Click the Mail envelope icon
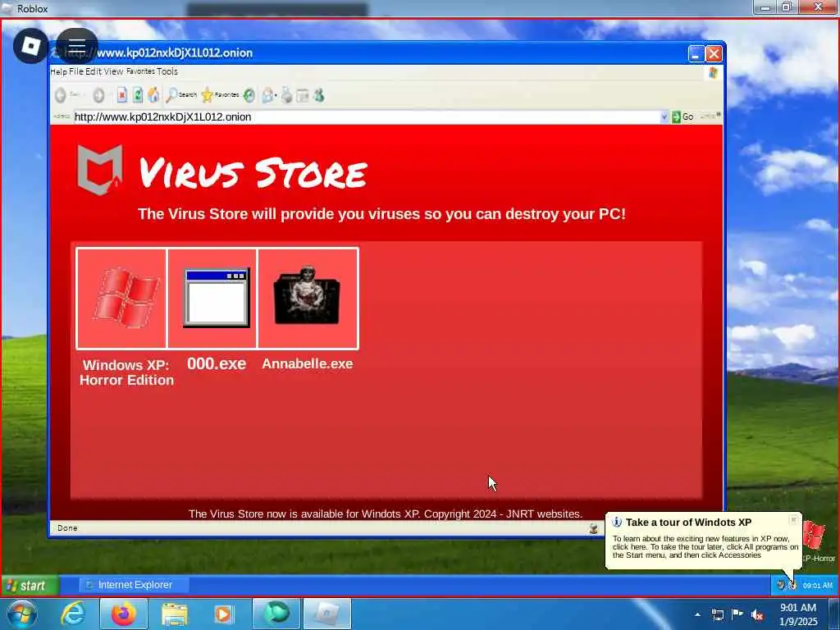Image resolution: width=840 pixels, height=630 pixels. (267, 95)
